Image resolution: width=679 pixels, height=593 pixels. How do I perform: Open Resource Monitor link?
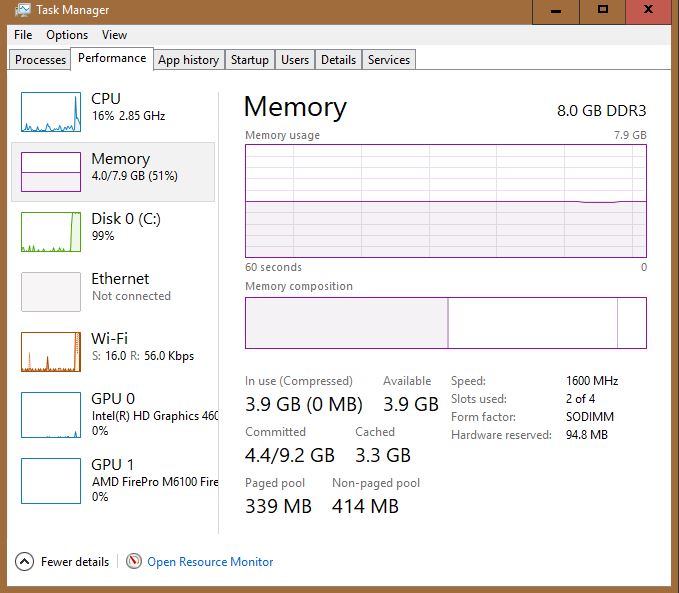(210, 562)
